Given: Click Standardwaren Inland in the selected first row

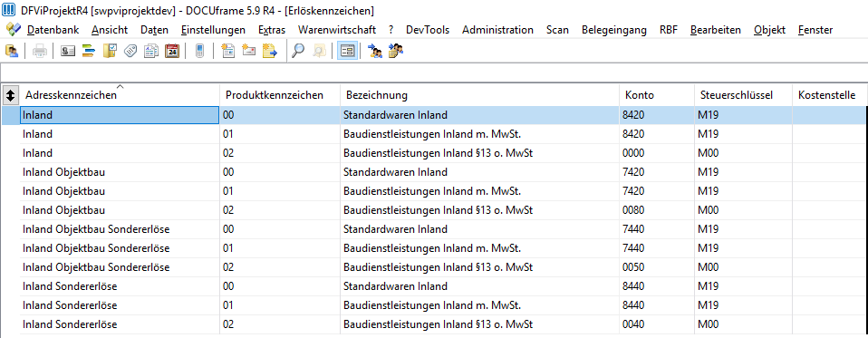Looking at the screenshot, I should pyautogui.click(x=395, y=115).
